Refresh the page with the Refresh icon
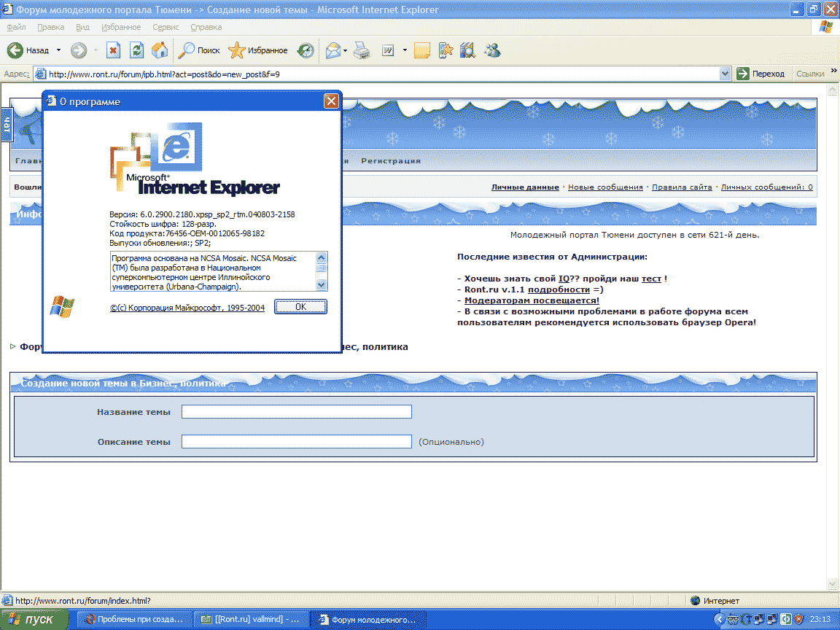The image size is (840, 630). coord(136,50)
